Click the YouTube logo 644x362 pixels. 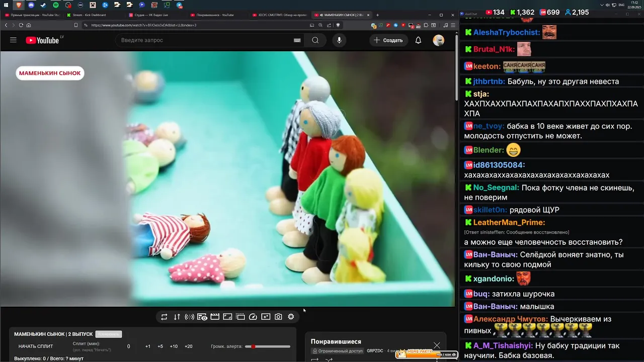tap(42, 40)
